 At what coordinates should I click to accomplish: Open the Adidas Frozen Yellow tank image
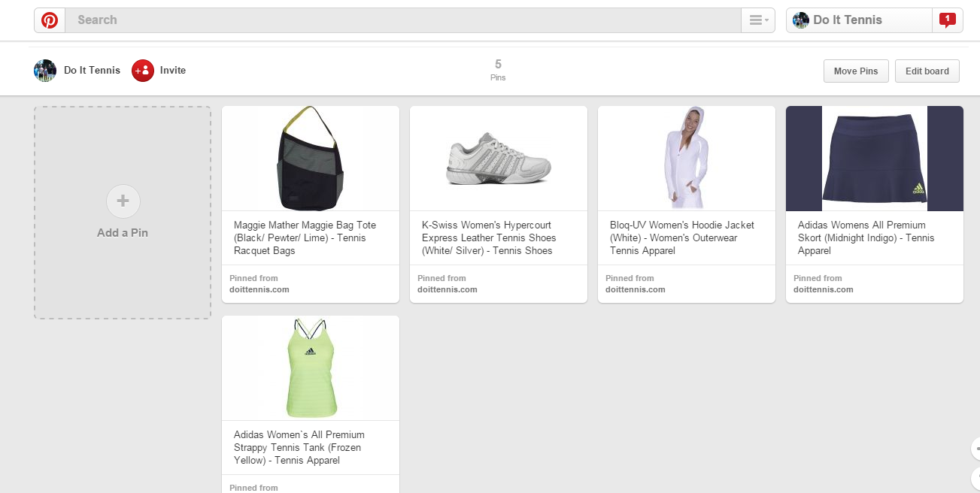pyautogui.click(x=311, y=367)
